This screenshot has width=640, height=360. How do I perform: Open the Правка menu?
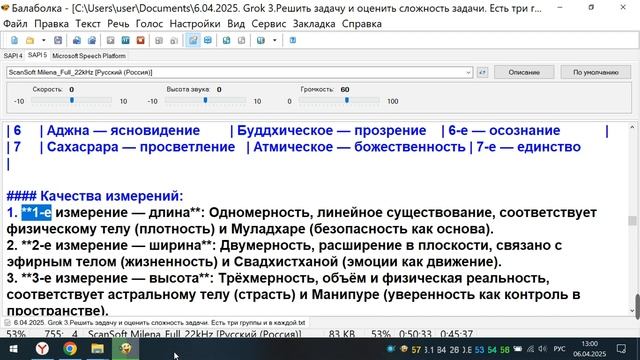(x=51, y=24)
